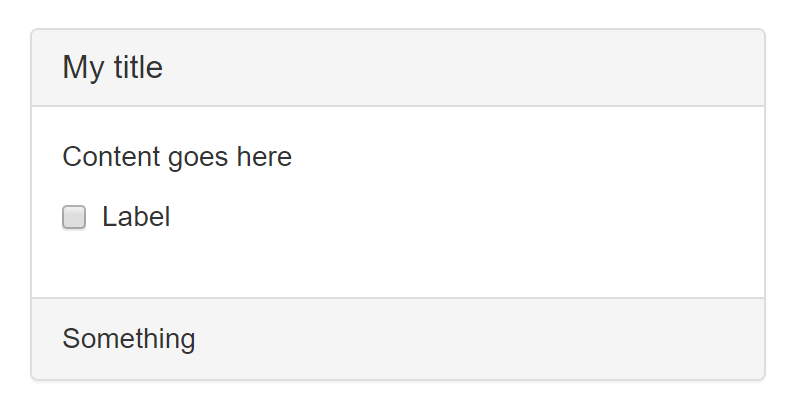The height and width of the screenshot is (403, 789).
Task: Click the "Label" text beside the checkbox
Action: 136,217
